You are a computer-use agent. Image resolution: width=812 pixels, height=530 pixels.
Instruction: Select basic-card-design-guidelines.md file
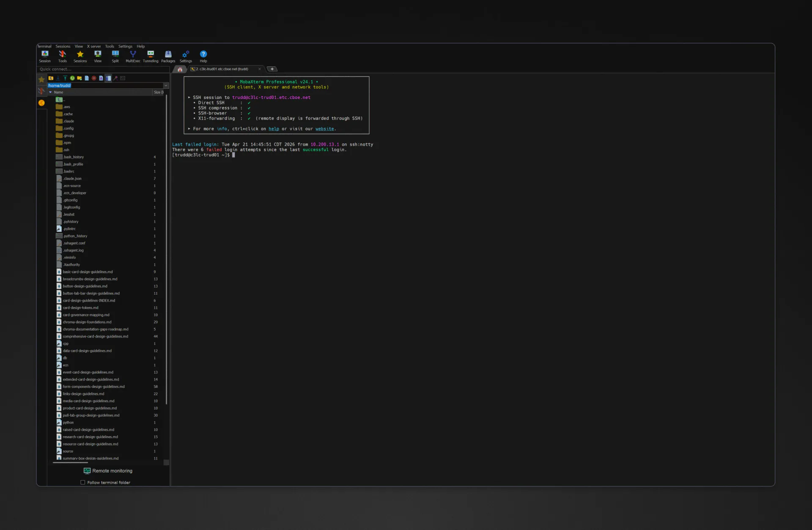click(85, 272)
